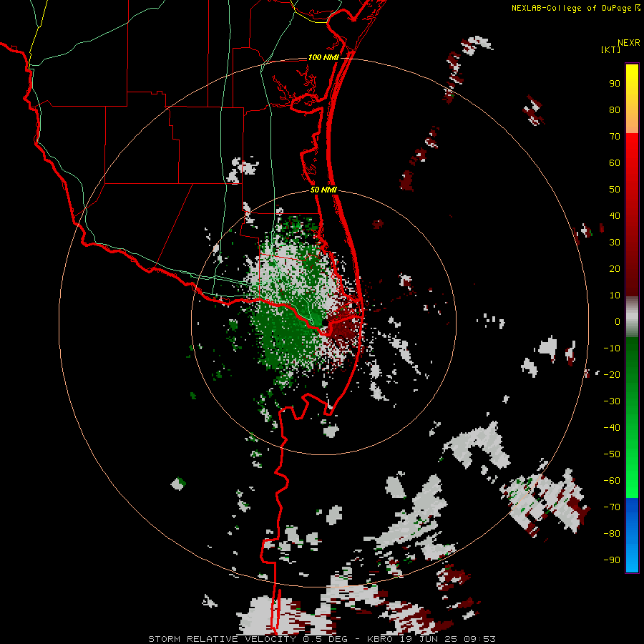Click the positive 40 scale value
Viewport: 644px width, 644px height.
[x=615, y=215]
